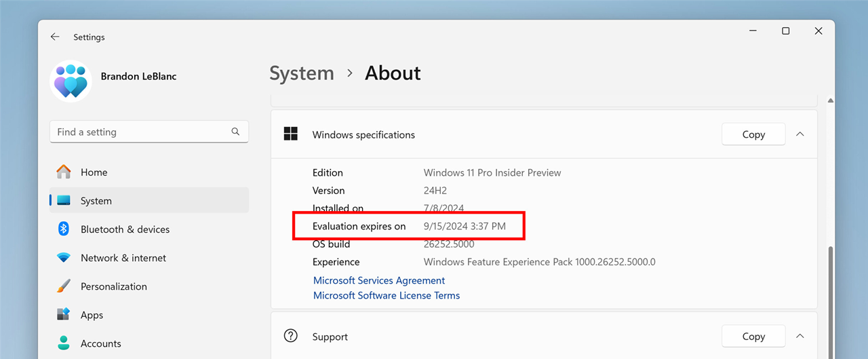Open Accounts settings page
Viewport: 868px width, 359px height.
[149, 343]
